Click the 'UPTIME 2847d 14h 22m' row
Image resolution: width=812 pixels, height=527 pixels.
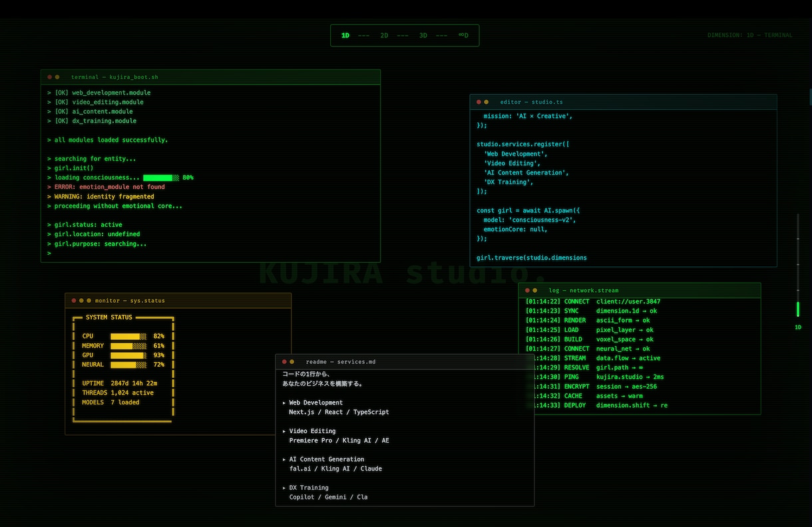120,383
